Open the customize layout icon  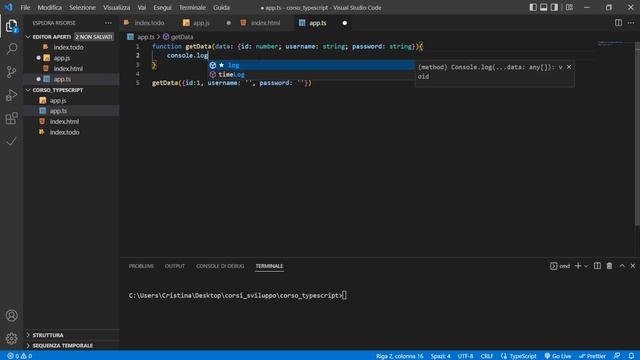[x=569, y=7]
